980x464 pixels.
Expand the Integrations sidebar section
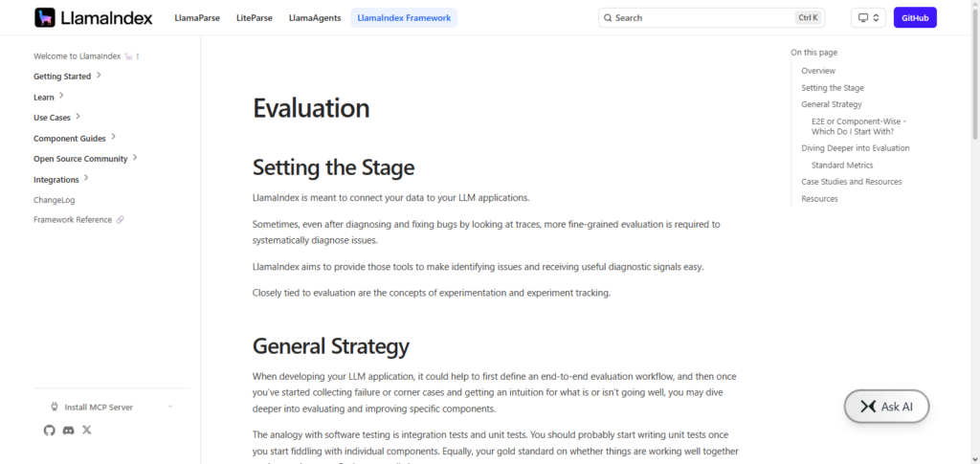(61, 179)
